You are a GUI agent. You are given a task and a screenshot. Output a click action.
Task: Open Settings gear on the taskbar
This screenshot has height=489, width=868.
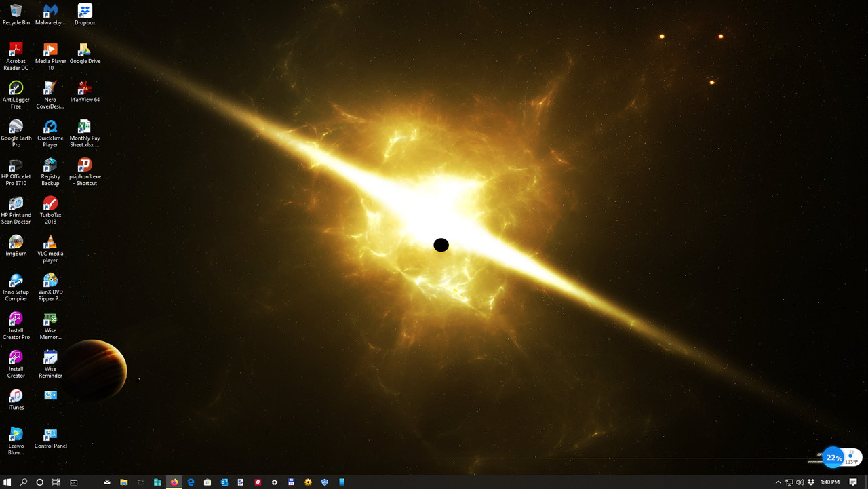275,482
